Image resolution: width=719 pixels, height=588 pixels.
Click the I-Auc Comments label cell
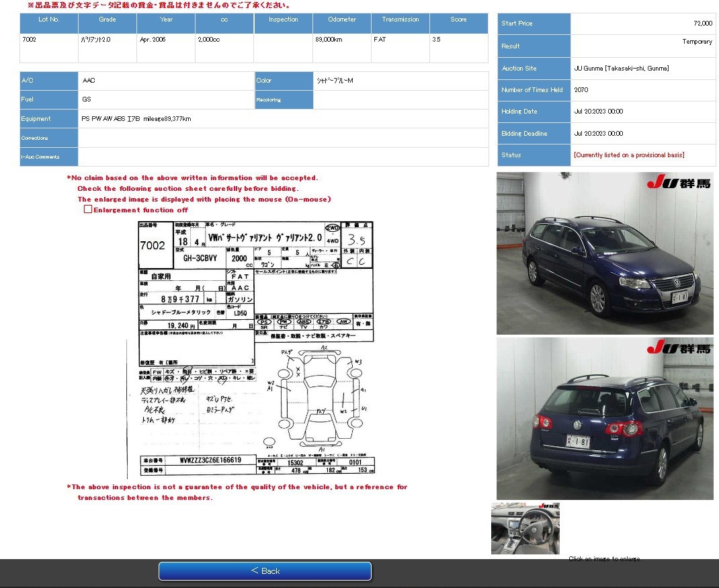[x=49, y=157]
